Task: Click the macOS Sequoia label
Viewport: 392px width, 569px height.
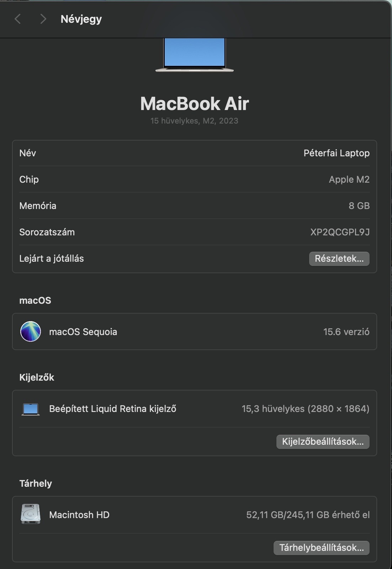Action: click(83, 332)
